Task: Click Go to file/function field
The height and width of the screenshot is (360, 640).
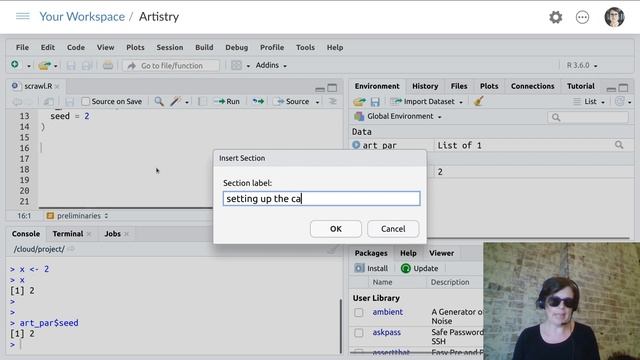Action: tap(171, 65)
